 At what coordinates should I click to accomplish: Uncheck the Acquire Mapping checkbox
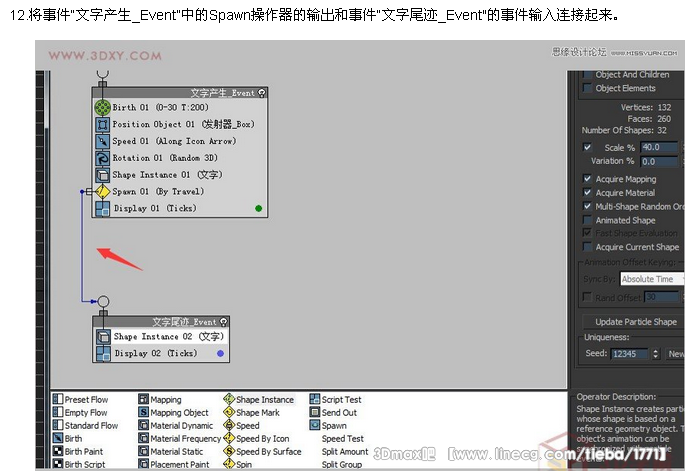pyautogui.click(x=587, y=179)
